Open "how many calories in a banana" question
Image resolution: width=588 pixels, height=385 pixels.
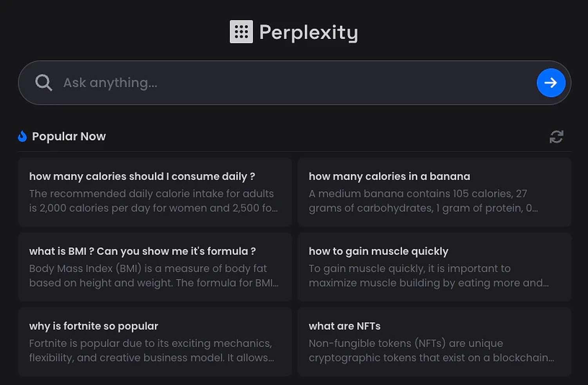point(389,176)
